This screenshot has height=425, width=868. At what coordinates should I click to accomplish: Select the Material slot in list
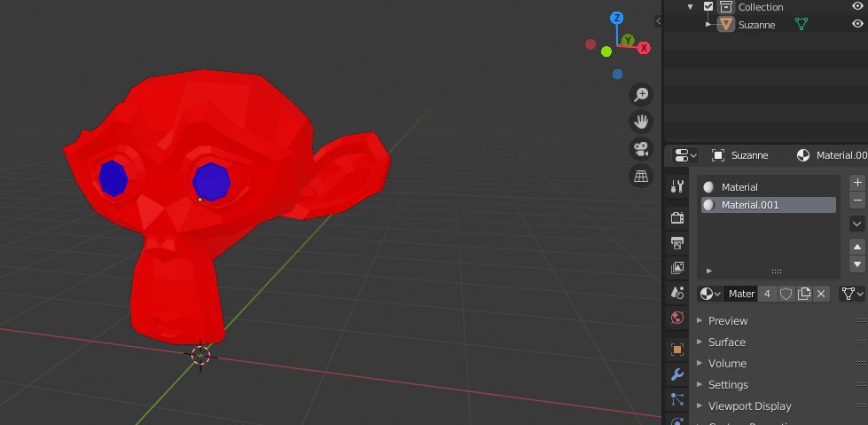coord(769,187)
